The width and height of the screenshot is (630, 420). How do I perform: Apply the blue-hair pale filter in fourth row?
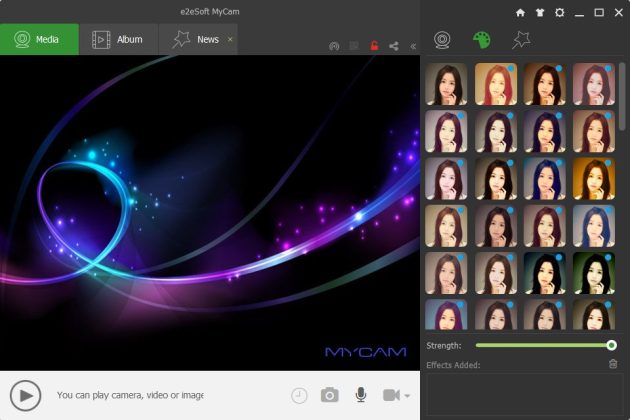(x=594, y=226)
